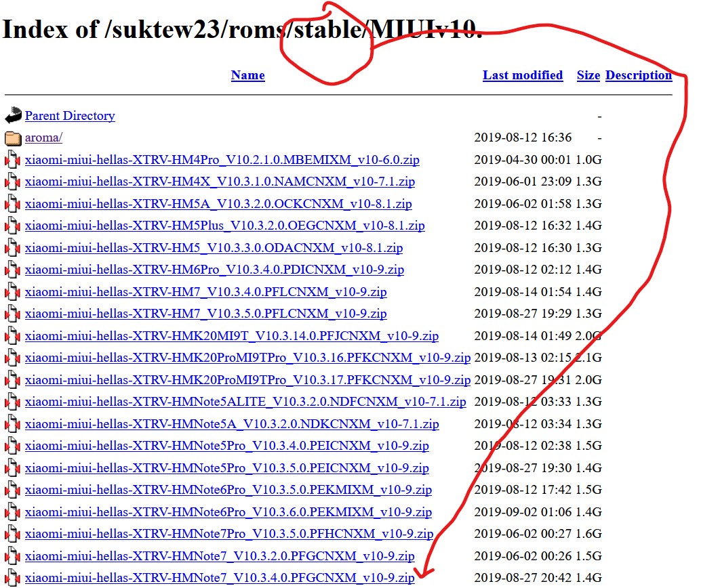The height and width of the screenshot is (588, 720).
Task: Click archive icon beside HM5_V10.3.3.0 file
Action: click(12, 248)
